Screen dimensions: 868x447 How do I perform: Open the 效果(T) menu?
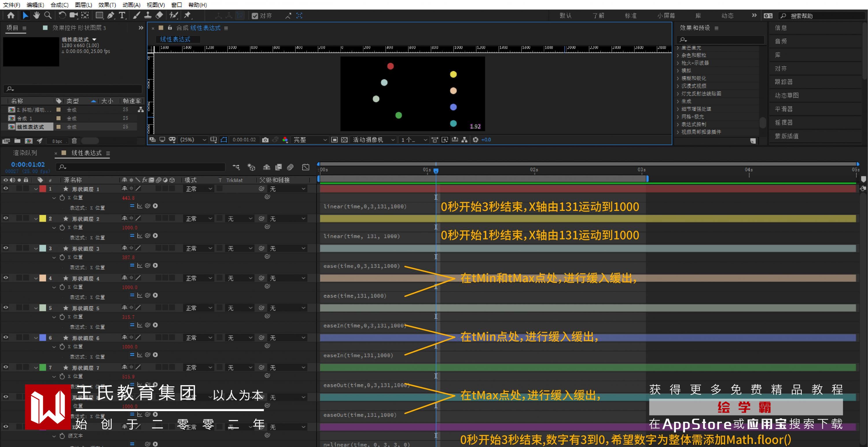pos(107,5)
